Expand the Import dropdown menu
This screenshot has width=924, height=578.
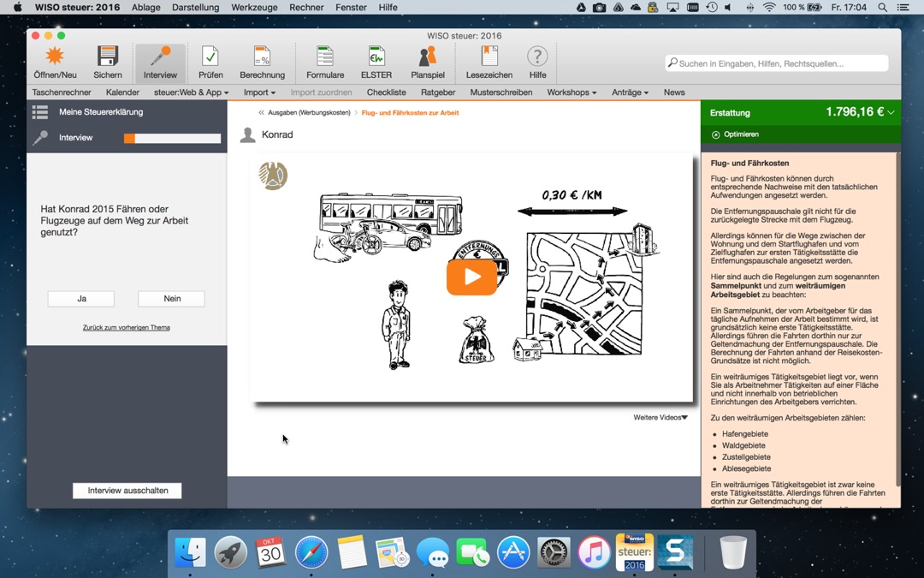click(259, 92)
